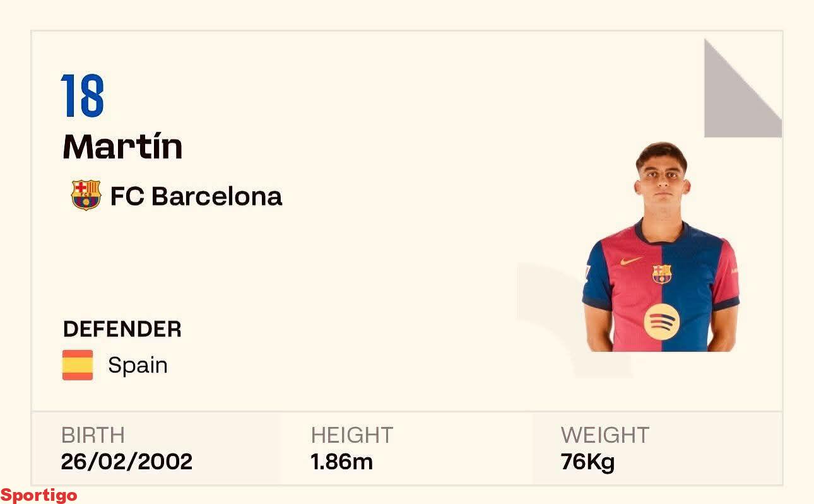
Task: Click the Spain flag icon
Action: [x=78, y=365]
